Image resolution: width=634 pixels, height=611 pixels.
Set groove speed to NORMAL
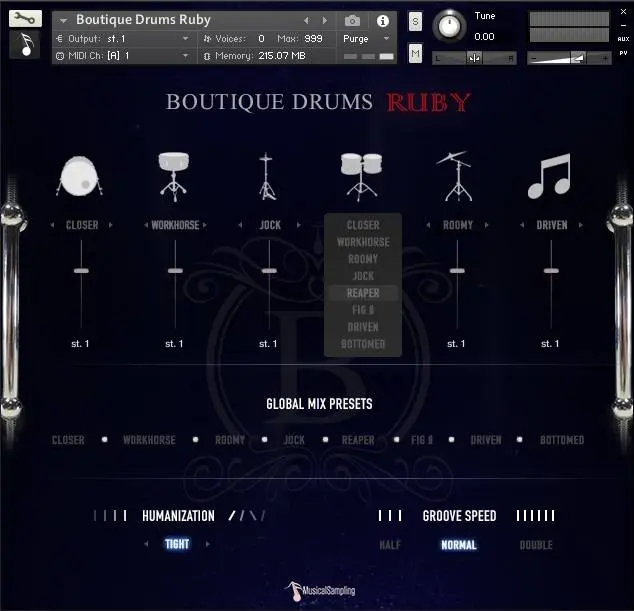click(x=459, y=545)
